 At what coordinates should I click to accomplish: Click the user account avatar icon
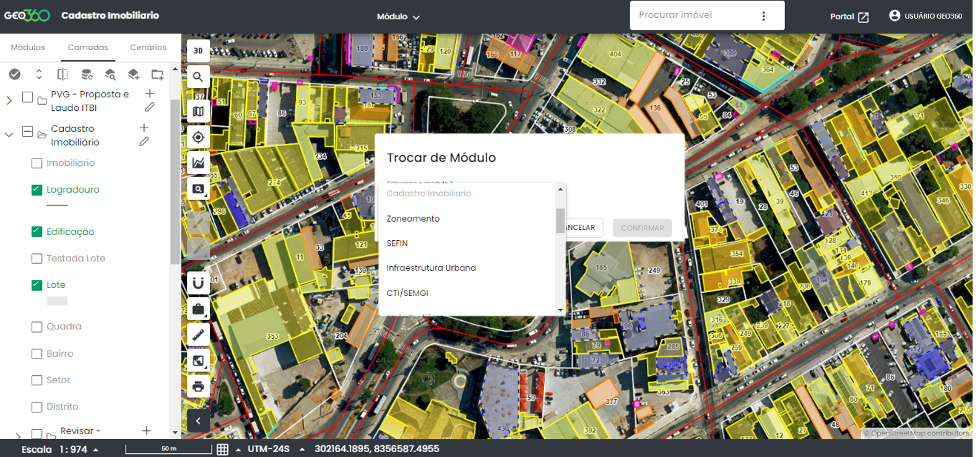[895, 15]
